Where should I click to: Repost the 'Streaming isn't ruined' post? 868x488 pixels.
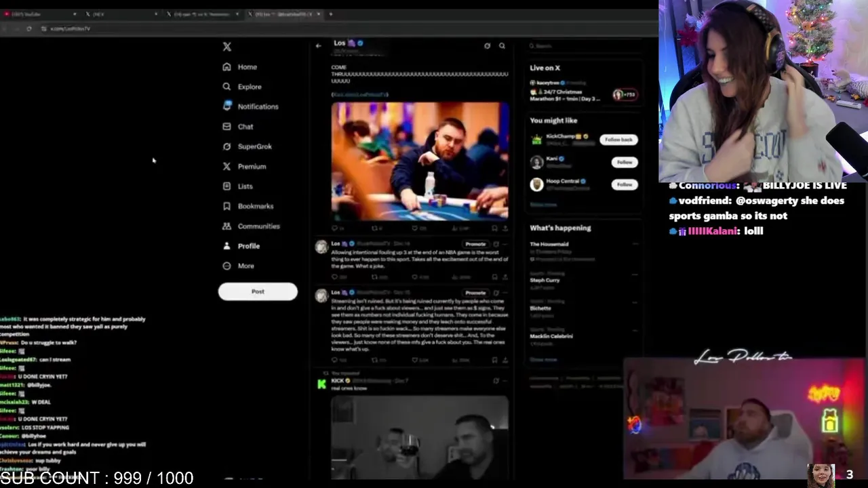[x=375, y=361]
